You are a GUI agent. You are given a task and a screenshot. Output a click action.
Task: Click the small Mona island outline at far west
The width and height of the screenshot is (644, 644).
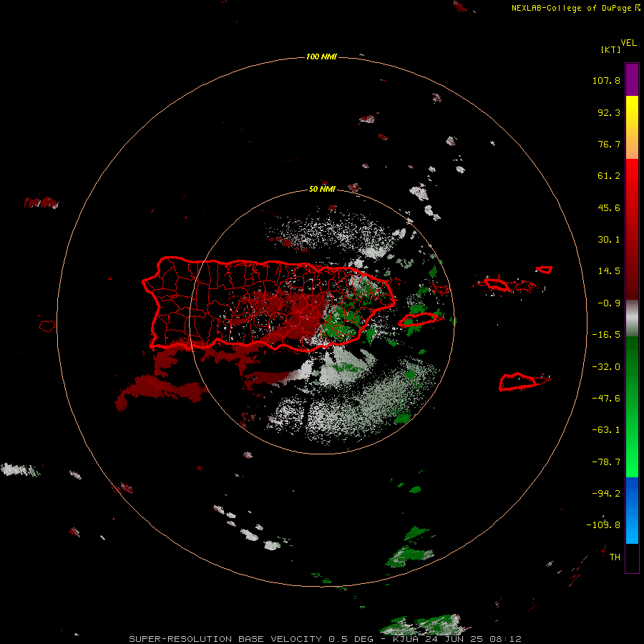pos(47,326)
